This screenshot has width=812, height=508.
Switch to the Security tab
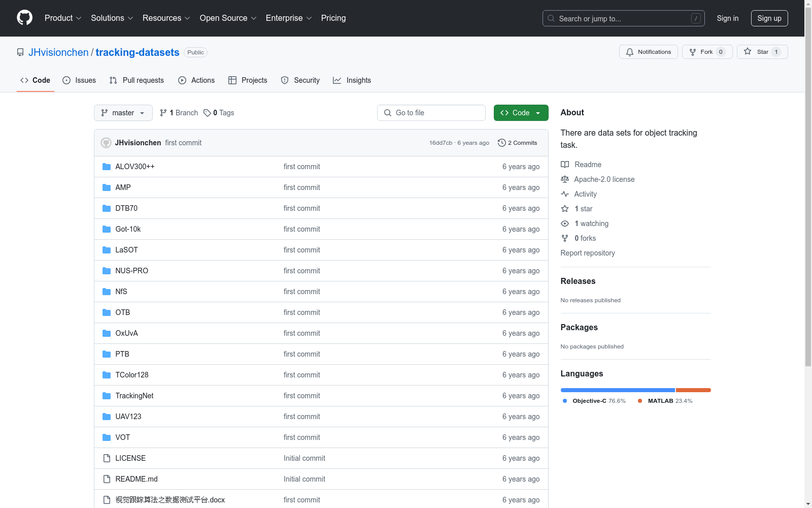click(300, 80)
